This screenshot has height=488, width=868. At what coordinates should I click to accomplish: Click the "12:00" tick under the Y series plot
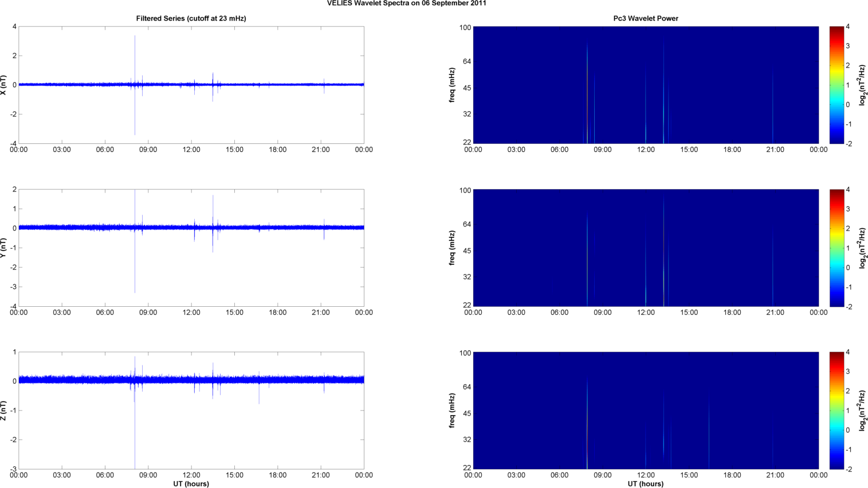click(191, 313)
